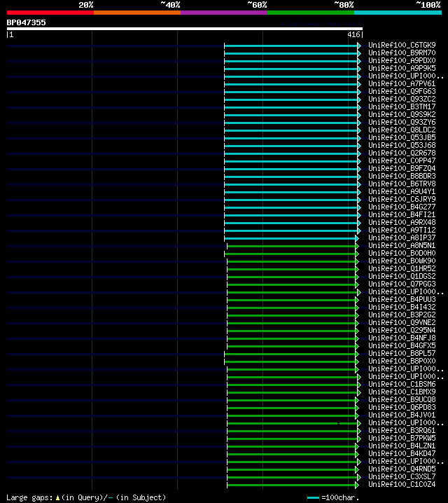This screenshot has height=503, width=448.
Task: Open hit UniRef100_B8P0X0
Action: click(402, 361)
